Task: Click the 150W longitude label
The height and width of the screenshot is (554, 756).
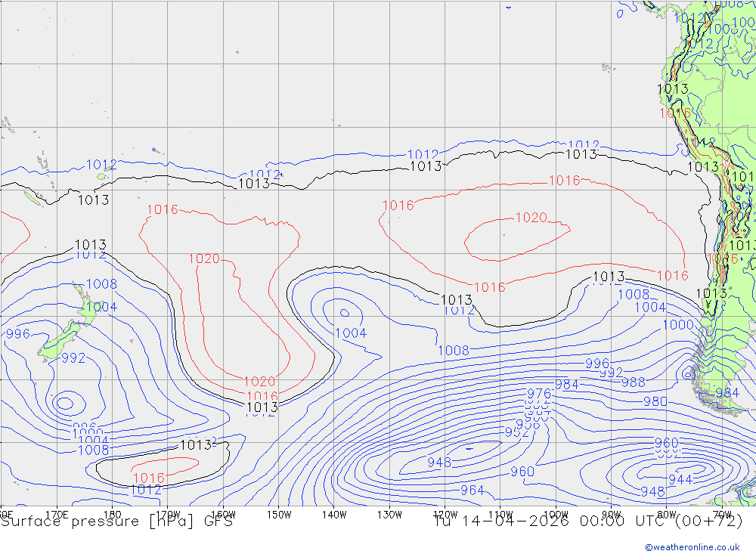Action: tap(279, 515)
